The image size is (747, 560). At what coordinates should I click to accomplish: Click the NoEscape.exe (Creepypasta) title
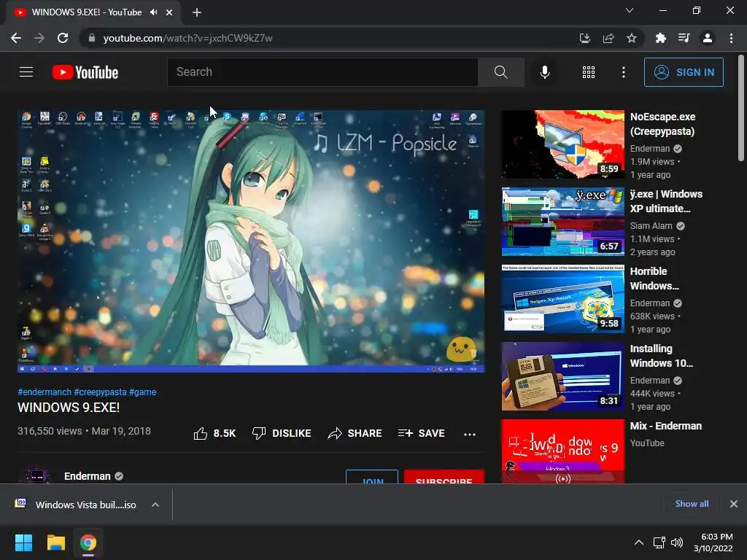(x=662, y=124)
